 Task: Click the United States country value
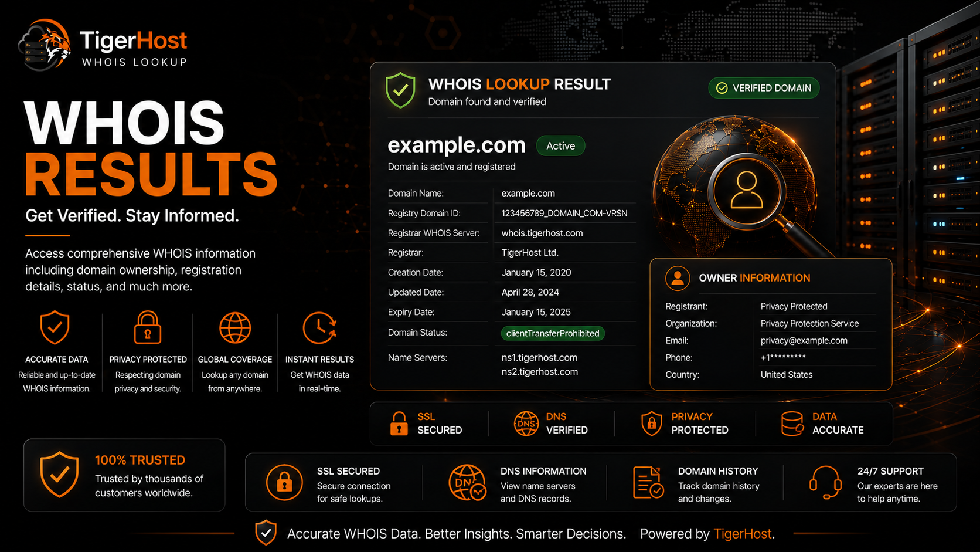(x=787, y=375)
